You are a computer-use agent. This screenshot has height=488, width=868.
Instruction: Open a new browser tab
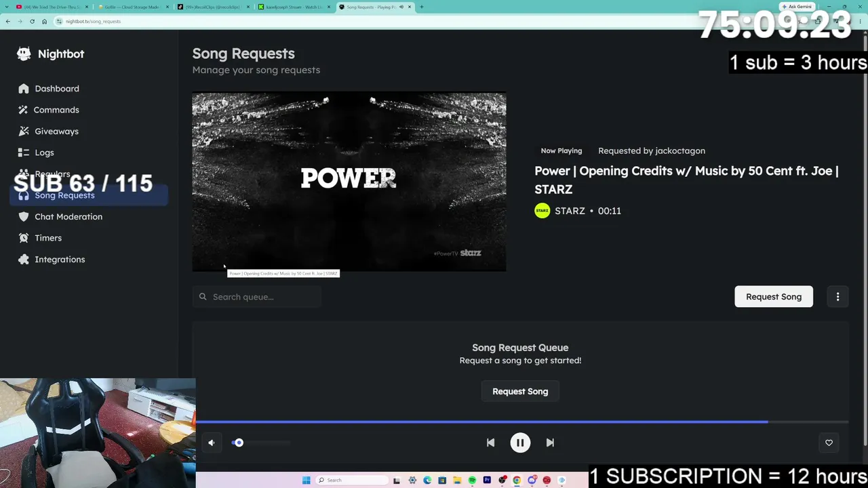pyautogui.click(x=421, y=7)
